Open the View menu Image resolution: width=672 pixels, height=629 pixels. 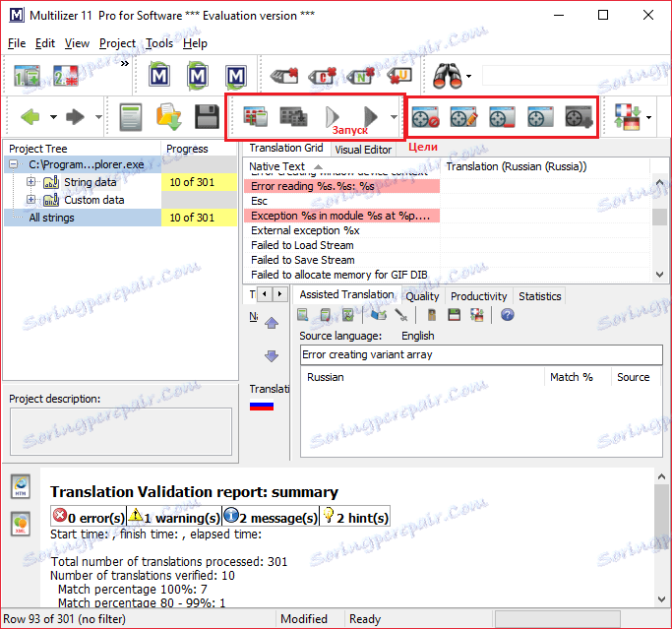click(77, 43)
